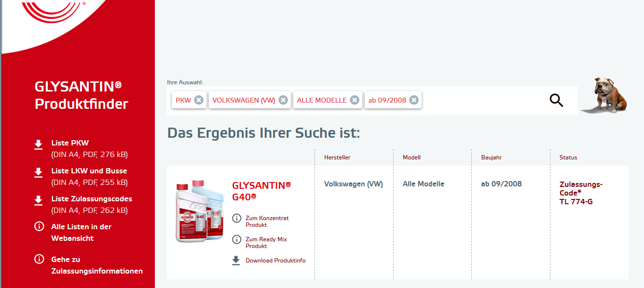Click download icon beside Liste Zulassungscodes
Image resolution: width=644 pixels, height=288 pixels.
coord(39,200)
